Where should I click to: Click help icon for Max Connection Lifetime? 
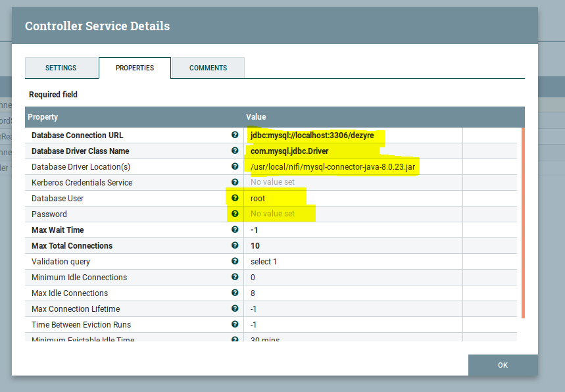[x=235, y=308]
